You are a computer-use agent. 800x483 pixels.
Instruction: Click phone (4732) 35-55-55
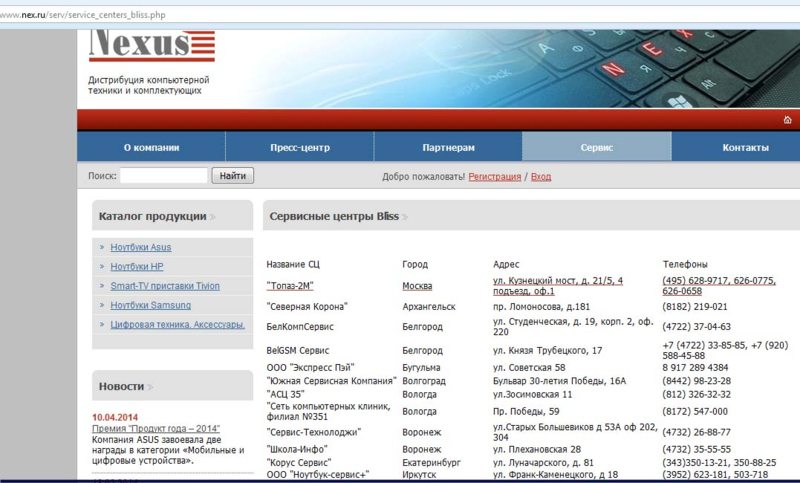(696, 449)
